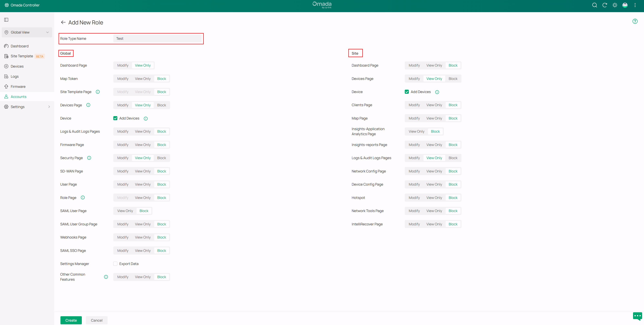Expand the Settings submenu arrow
Screen dimensions: 644x325
[49, 107]
